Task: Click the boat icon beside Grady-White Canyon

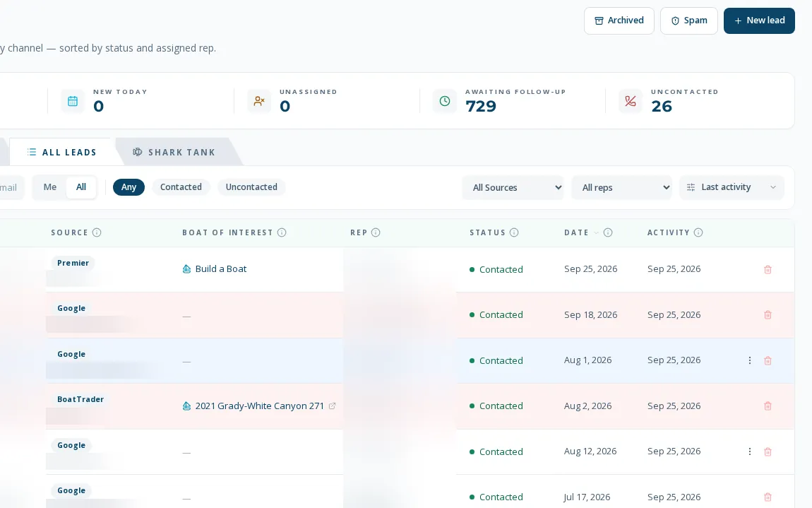Action: (186, 406)
